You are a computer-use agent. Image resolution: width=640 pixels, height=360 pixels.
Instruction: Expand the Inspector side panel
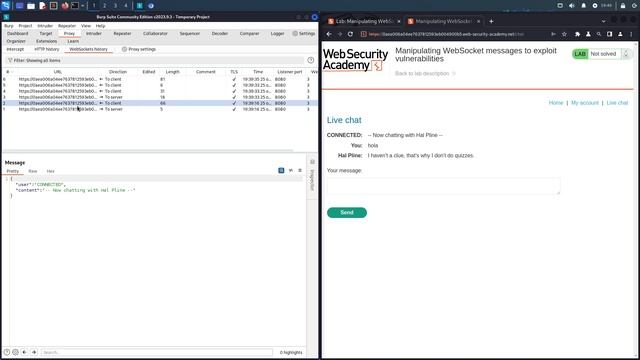[312, 180]
